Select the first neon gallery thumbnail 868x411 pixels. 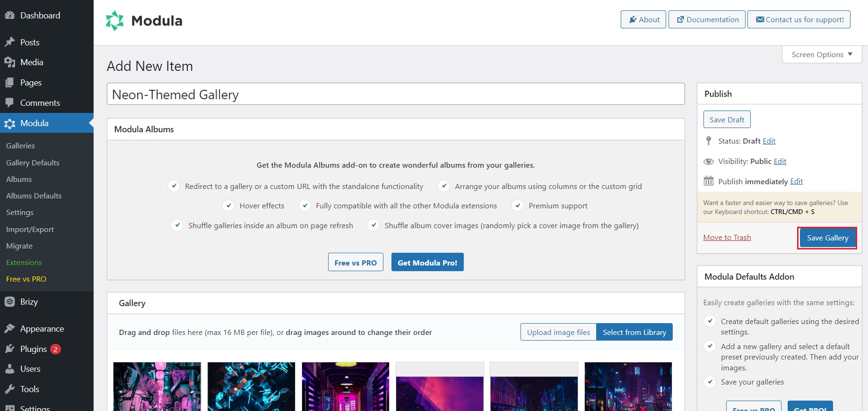[x=157, y=386]
